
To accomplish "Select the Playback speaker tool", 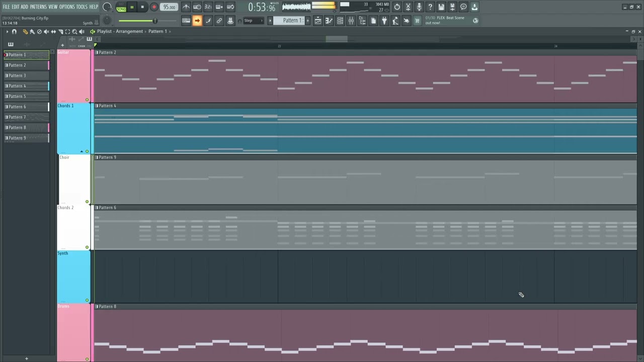I will tap(82, 32).
